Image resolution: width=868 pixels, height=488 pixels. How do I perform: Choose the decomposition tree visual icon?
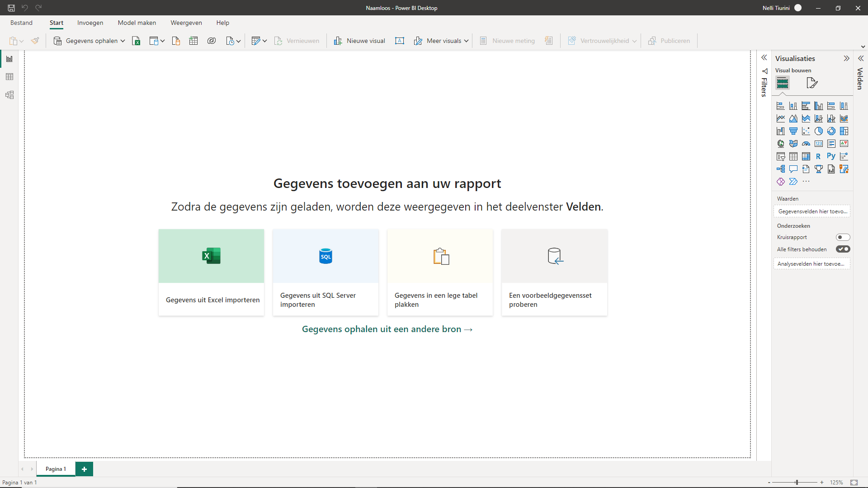pos(781,169)
